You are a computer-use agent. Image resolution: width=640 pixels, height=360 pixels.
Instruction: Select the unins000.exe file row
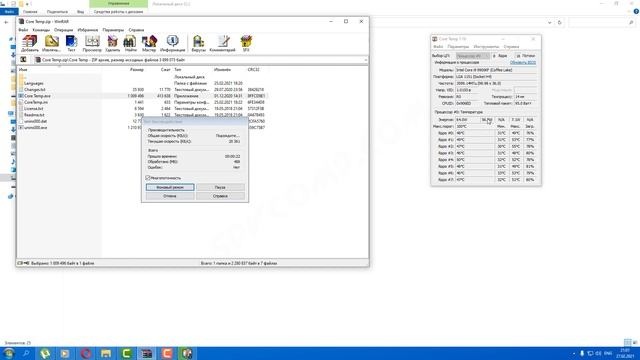coord(35,128)
